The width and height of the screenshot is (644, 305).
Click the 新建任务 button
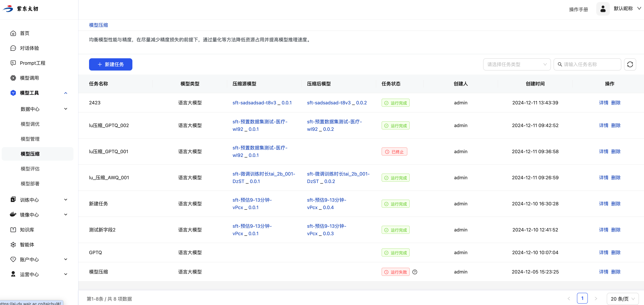111,64
